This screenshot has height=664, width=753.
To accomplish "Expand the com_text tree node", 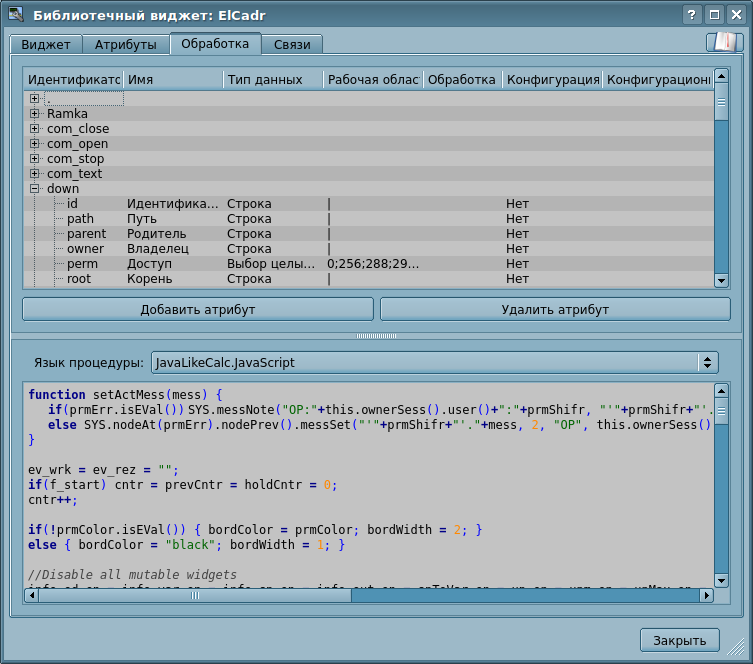I will coord(35,174).
